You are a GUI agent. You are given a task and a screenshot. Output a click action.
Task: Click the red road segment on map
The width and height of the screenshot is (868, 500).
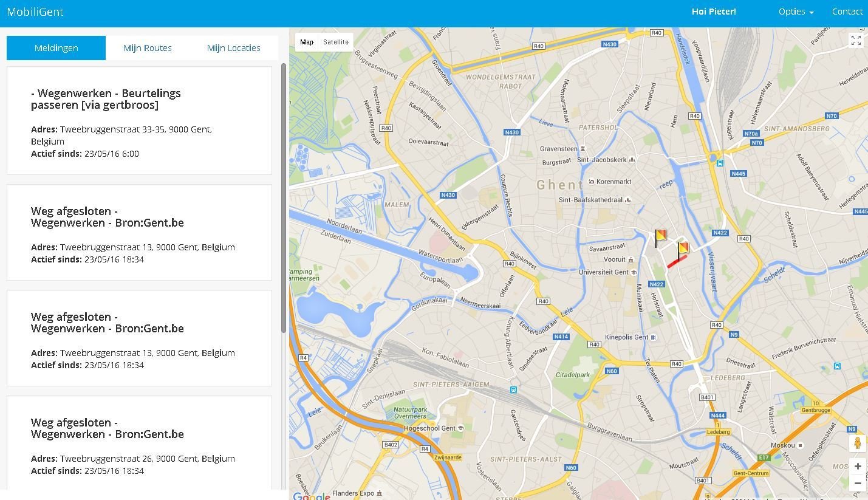coord(677,262)
